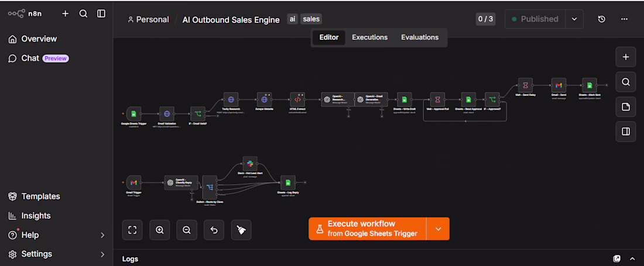The width and height of the screenshot is (644, 266).
Task: Open the Execute workflow trigger dropdown
Action: pos(439,229)
